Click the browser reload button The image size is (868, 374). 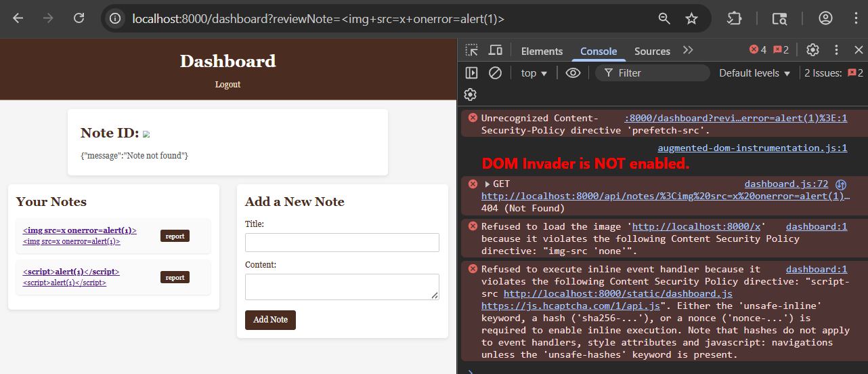pyautogui.click(x=79, y=18)
